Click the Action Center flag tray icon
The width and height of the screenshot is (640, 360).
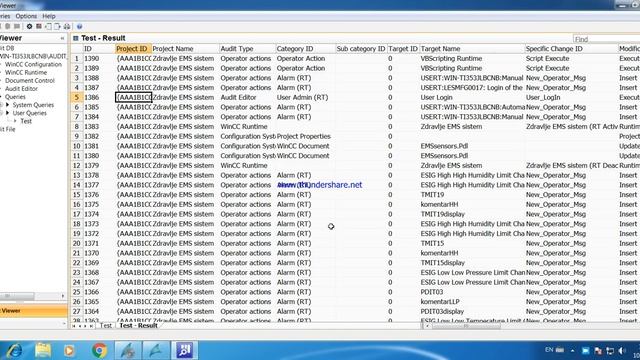click(x=598, y=351)
